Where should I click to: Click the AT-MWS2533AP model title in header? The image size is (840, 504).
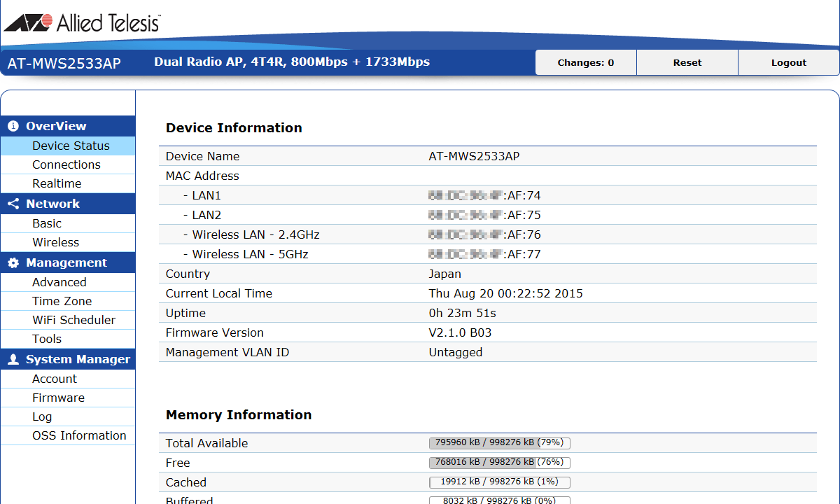click(x=64, y=64)
